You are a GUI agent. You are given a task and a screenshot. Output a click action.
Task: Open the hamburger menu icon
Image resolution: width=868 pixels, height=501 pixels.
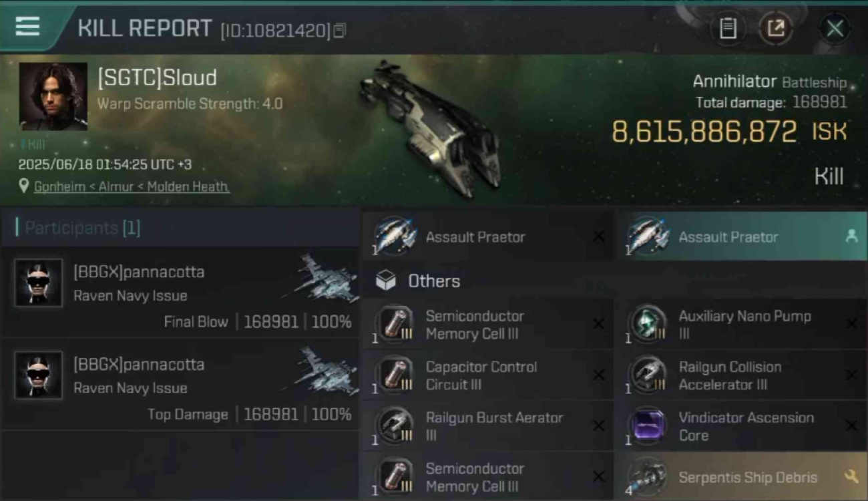(27, 26)
